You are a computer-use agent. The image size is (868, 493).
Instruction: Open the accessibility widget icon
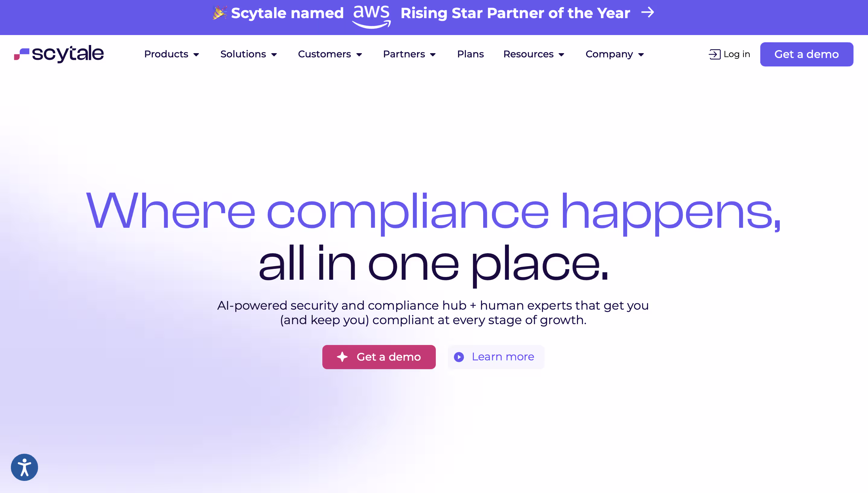(24, 467)
